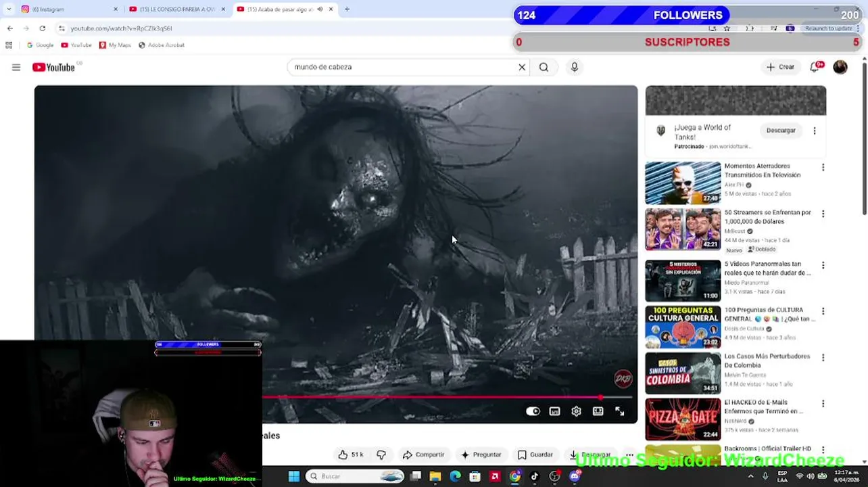Open options for Casos Más Perturbadores video

823,357
